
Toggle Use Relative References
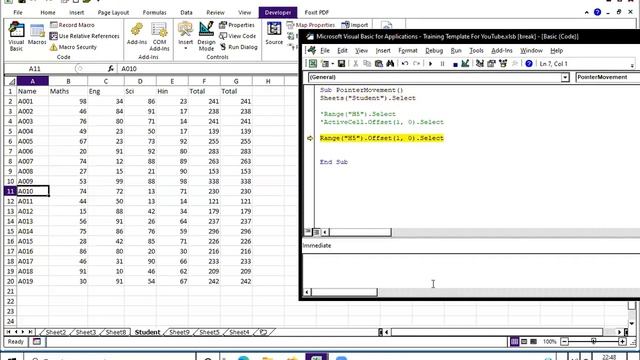(x=84, y=36)
